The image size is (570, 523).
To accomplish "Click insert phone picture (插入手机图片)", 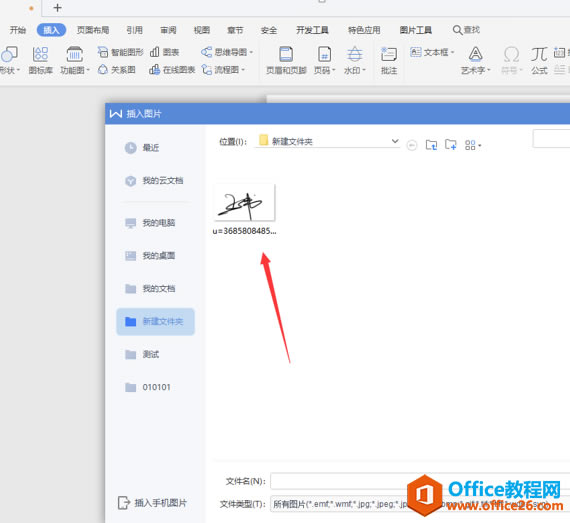I will click(x=152, y=503).
